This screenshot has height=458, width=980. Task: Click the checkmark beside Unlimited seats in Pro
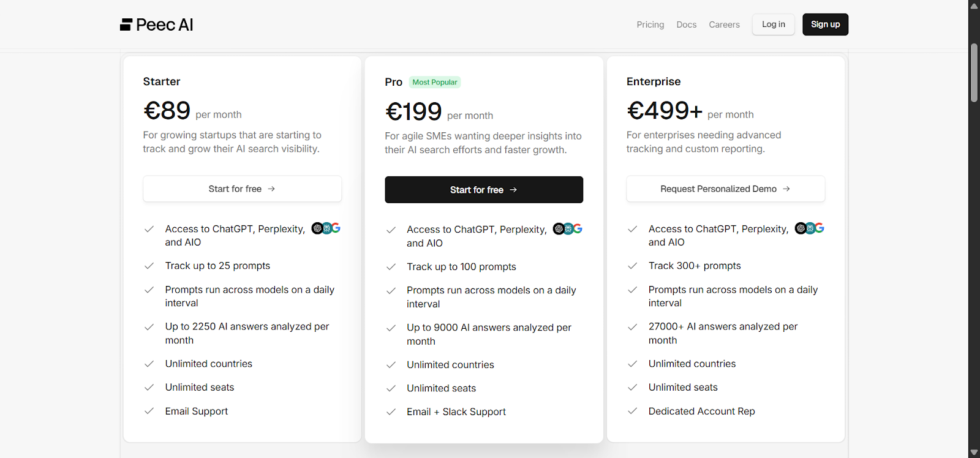click(390, 388)
